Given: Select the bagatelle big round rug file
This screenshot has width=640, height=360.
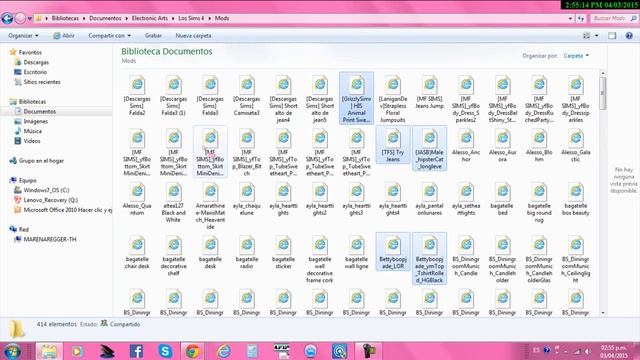Looking at the screenshot, I should point(539,202).
